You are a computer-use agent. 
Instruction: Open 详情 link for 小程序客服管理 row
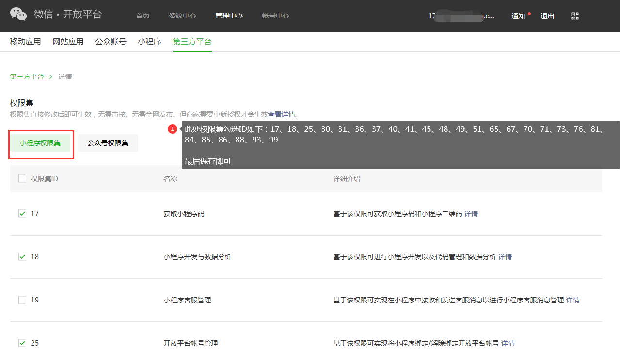tap(573, 300)
